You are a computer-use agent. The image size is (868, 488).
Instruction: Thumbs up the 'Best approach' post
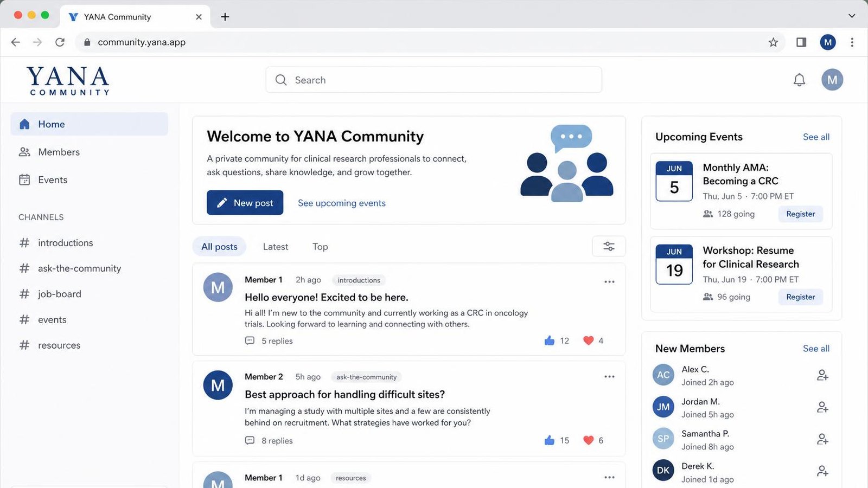550,440
